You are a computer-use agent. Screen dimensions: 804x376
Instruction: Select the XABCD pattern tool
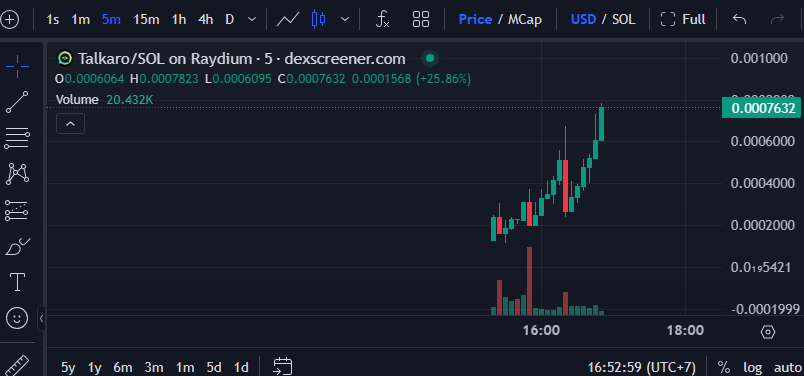[17, 174]
